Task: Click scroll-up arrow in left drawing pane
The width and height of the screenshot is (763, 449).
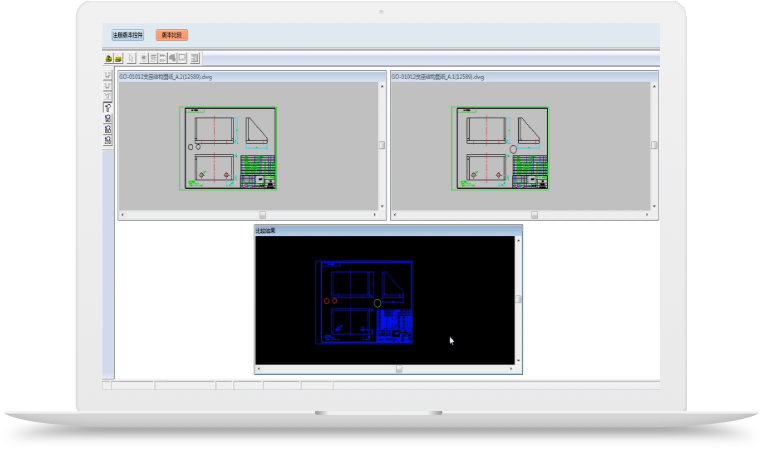Action: coord(382,86)
